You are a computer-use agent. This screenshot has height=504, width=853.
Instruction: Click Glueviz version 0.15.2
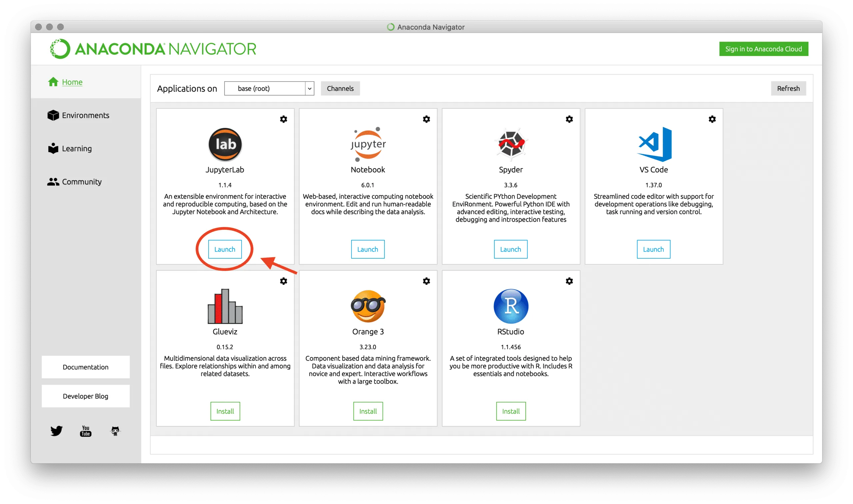[x=225, y=347]
